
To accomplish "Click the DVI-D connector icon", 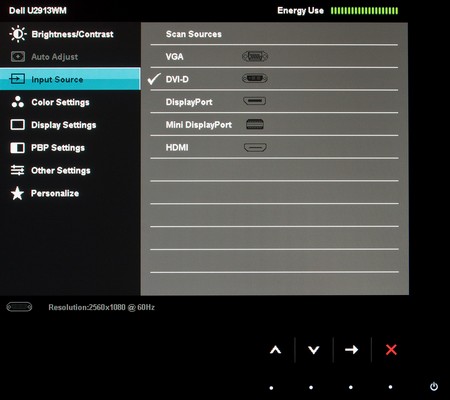I will [255, 79].
